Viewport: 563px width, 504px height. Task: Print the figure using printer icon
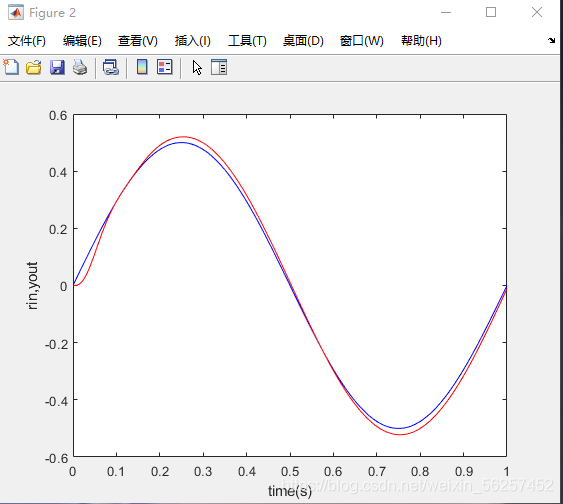click(x=80, y=67)
